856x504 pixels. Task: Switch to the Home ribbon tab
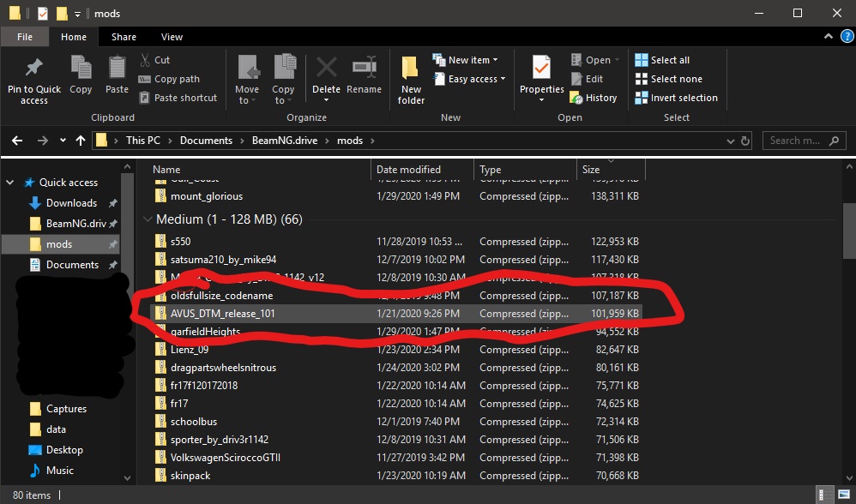[x=74, y=37]
